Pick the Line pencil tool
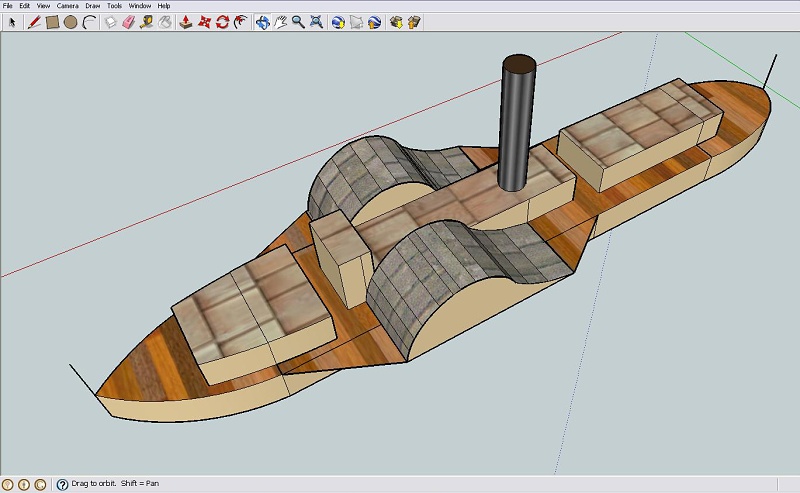The image size is (800, 493). (34, 21)
